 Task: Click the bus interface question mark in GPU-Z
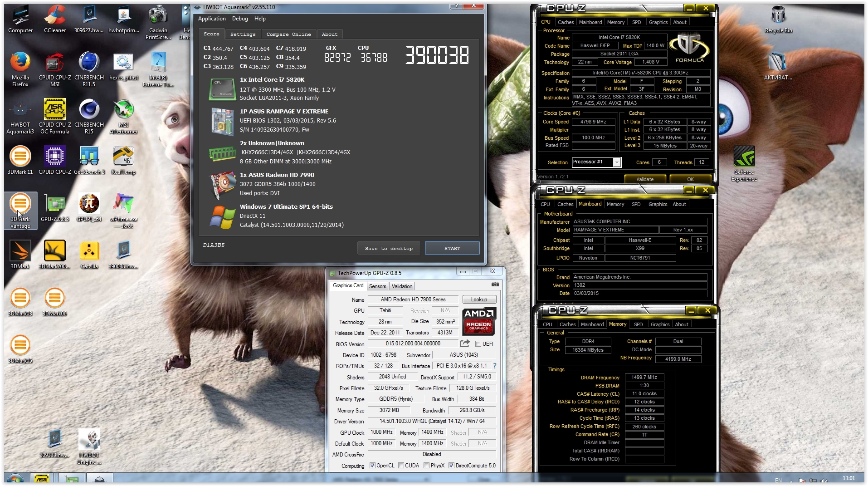tap(495, 366)
